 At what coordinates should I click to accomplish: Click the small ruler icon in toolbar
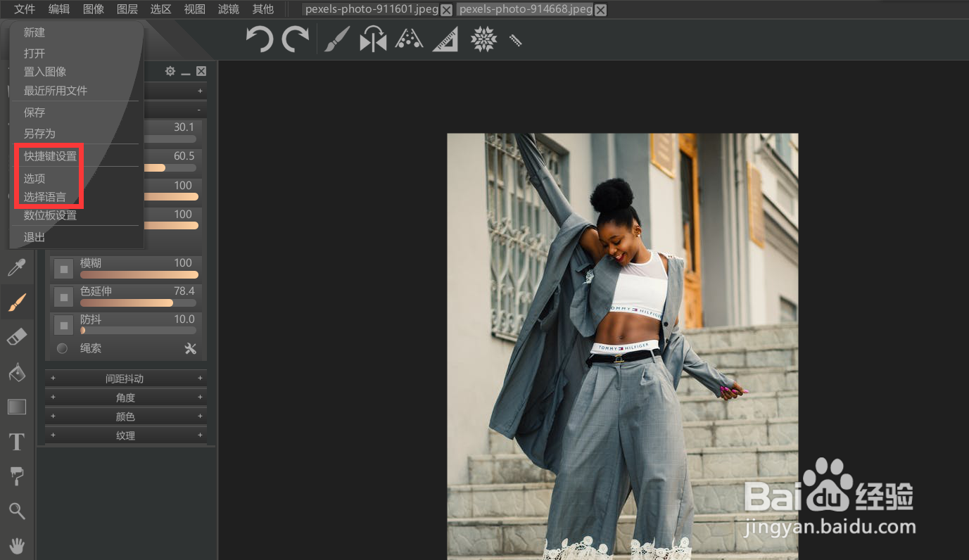(x=515, y=40)
